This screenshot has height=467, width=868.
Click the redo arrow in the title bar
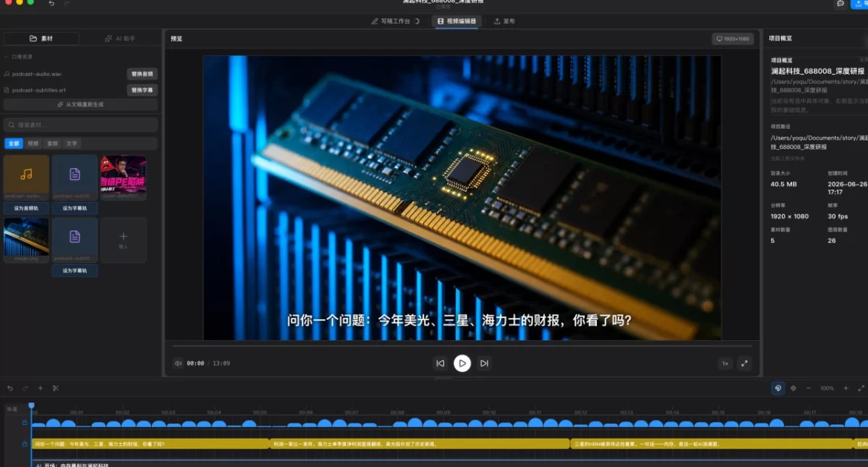(67, 4)
